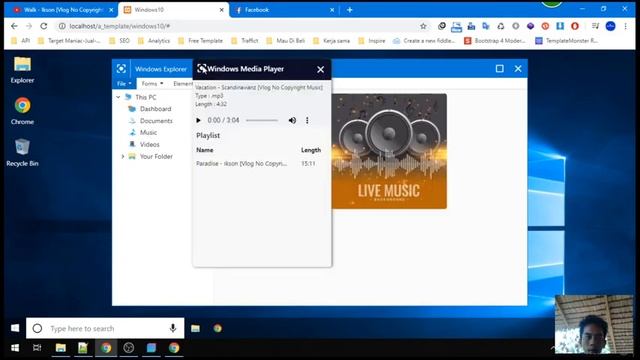Open the Elements menu in Explorer
Screen dimensions: 640x360
pyautogui.click(x=182, y=84)
